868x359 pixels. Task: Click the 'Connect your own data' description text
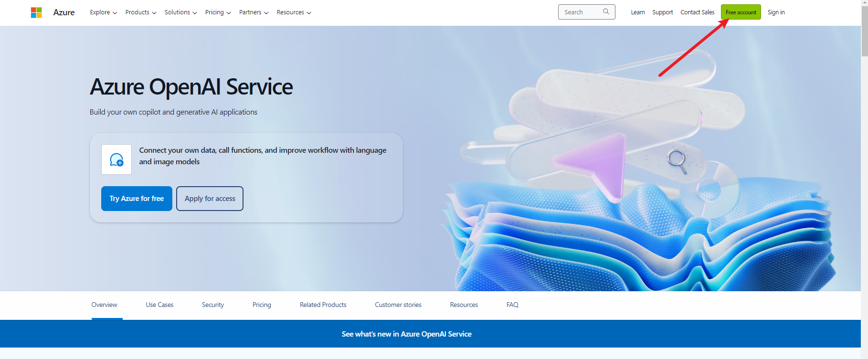263,156
